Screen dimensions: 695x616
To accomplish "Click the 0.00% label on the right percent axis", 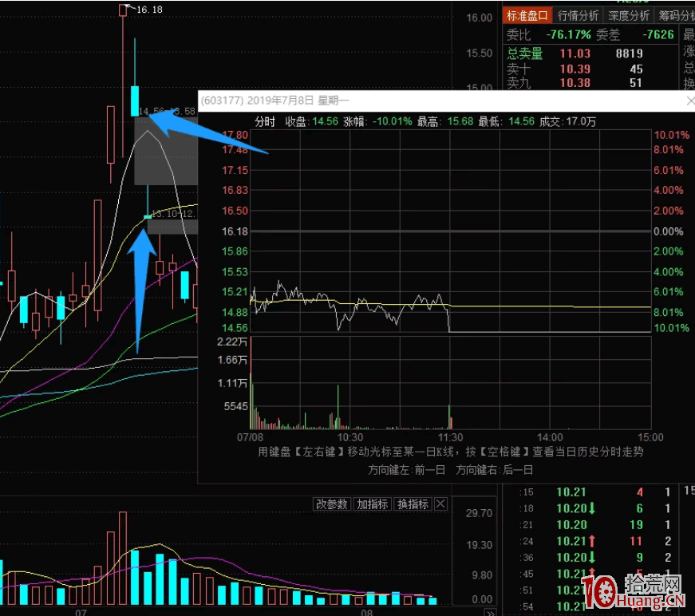I will coord(668,231).
